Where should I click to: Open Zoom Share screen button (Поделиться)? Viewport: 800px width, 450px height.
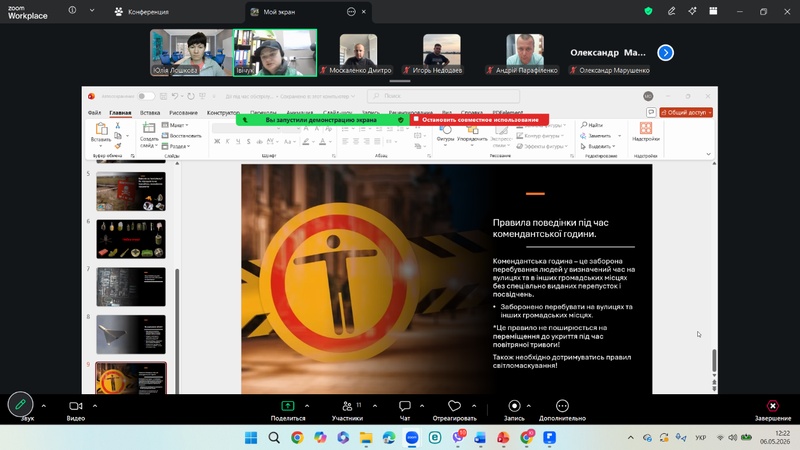pos(288,410)
